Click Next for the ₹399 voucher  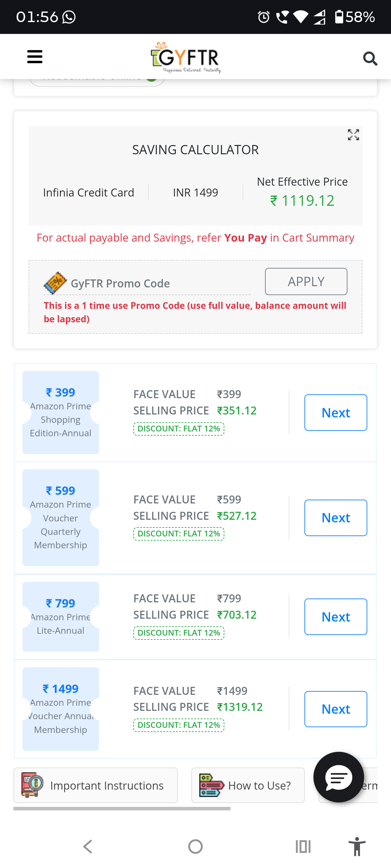pos(335,413)
